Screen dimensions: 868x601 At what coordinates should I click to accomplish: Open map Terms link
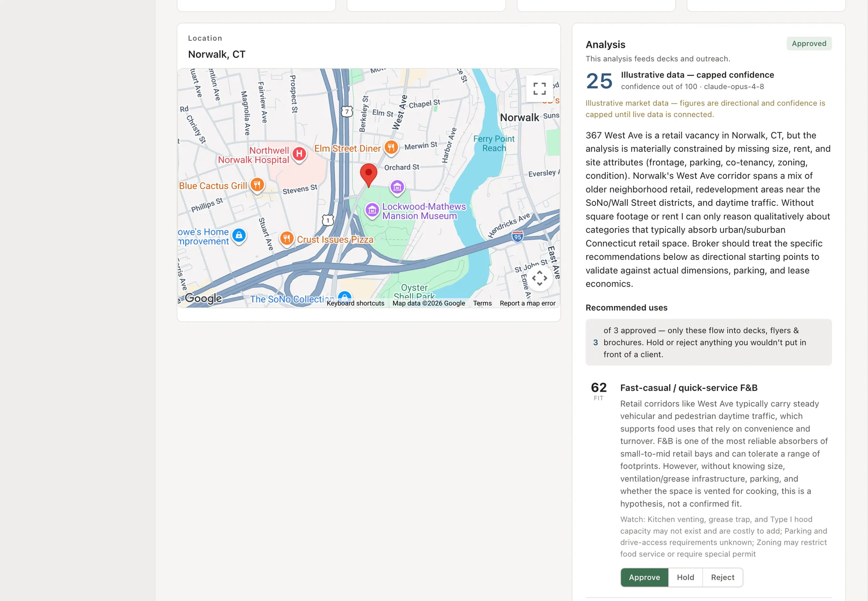[x=482, y=303]
